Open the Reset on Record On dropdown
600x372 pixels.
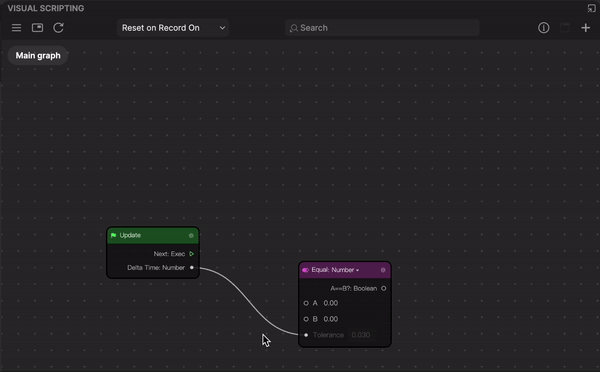[x=173, y=28]
